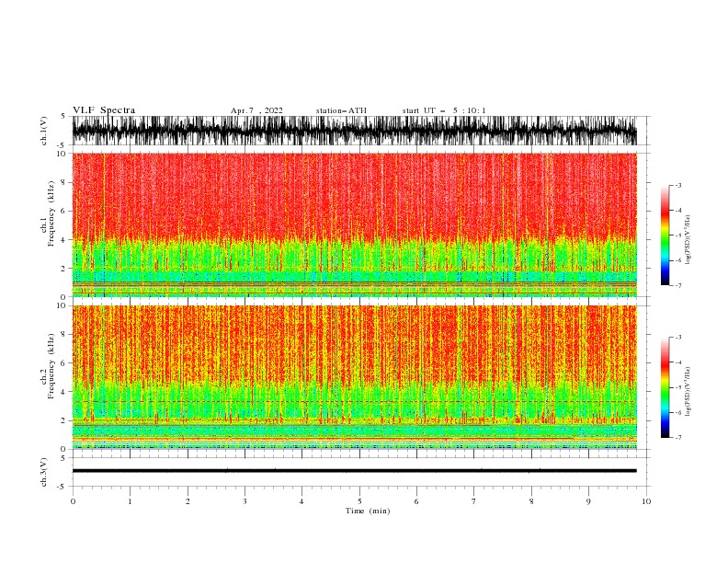Click time axis tick label "5"

pyautogui.click(x=359, y=501)
